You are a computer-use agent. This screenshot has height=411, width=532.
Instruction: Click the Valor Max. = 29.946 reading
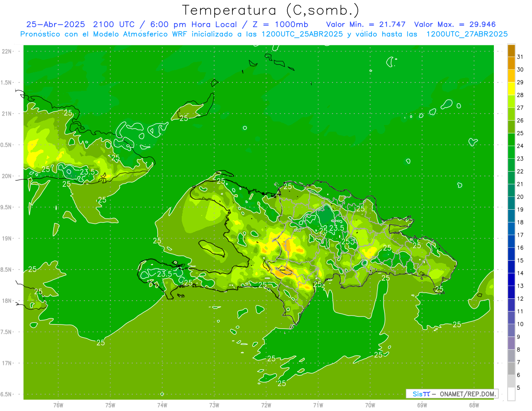pos(455,24)
